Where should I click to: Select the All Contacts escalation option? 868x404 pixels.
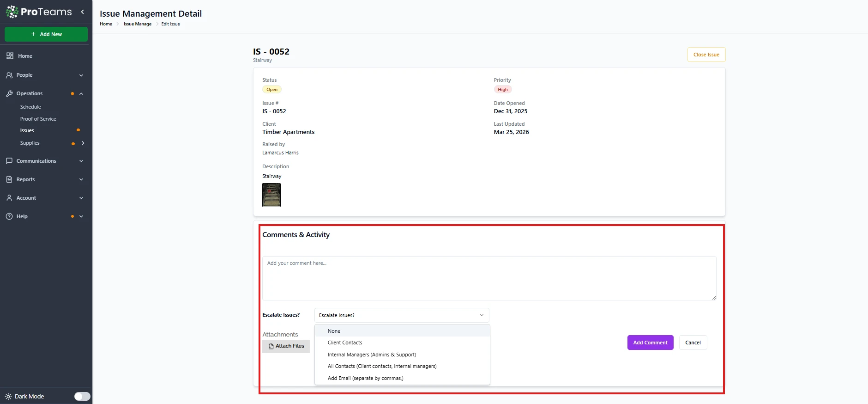382,366
